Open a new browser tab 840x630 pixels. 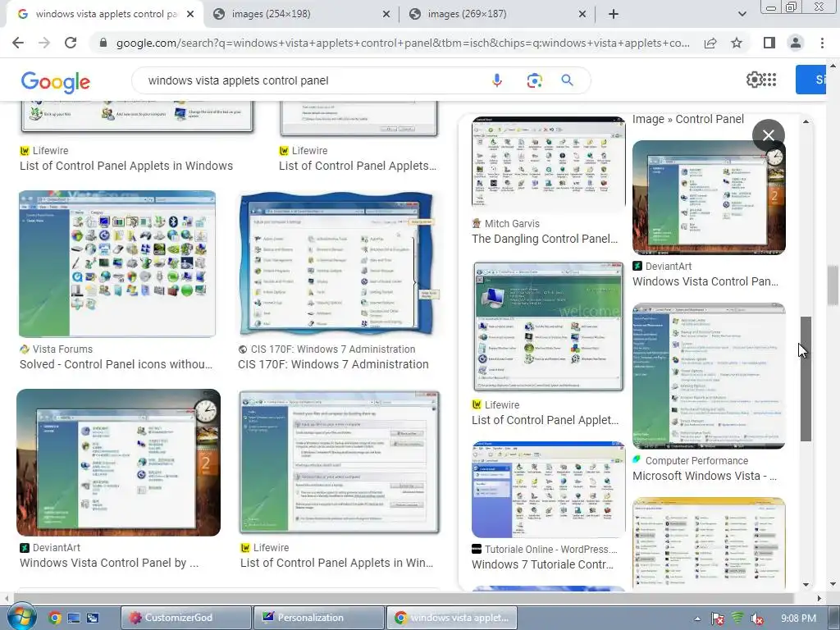614,14
